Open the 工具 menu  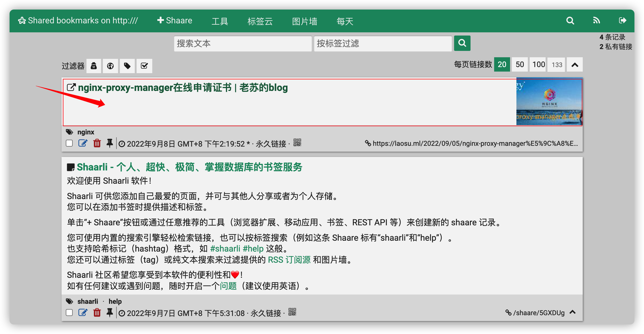coord(220,21)
